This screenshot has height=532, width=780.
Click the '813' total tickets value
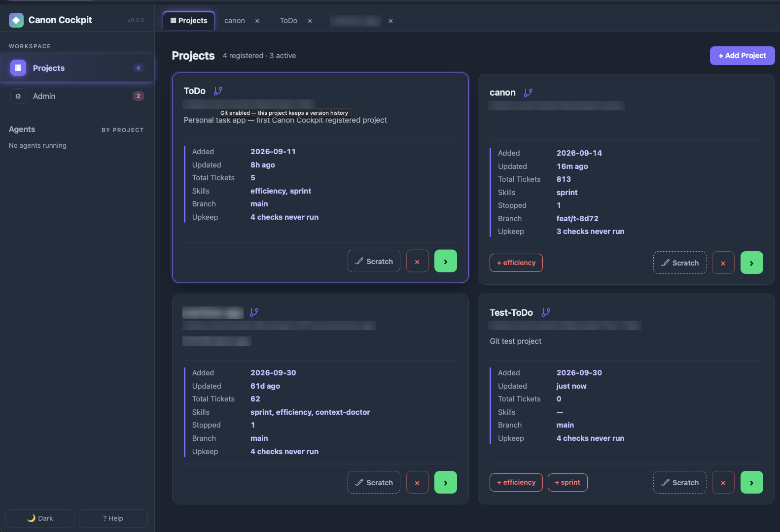564,179
